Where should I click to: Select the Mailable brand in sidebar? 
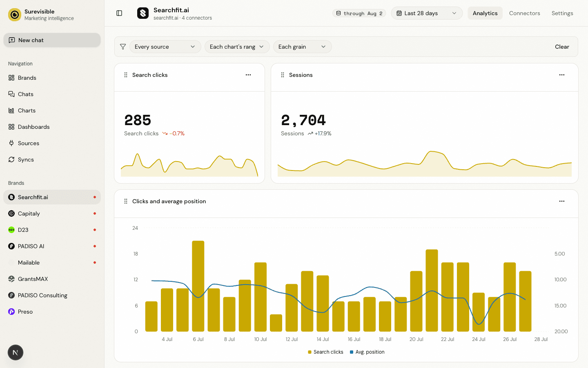52,263
